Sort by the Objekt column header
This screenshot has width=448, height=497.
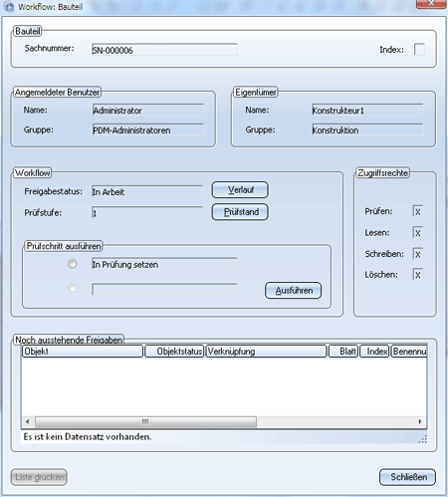83,352
